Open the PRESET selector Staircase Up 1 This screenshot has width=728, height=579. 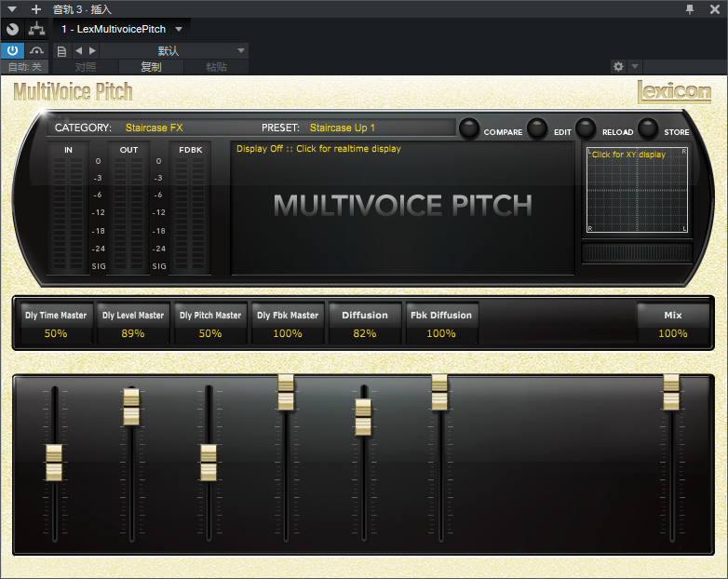pyautogui.click(x=343, y=128)
